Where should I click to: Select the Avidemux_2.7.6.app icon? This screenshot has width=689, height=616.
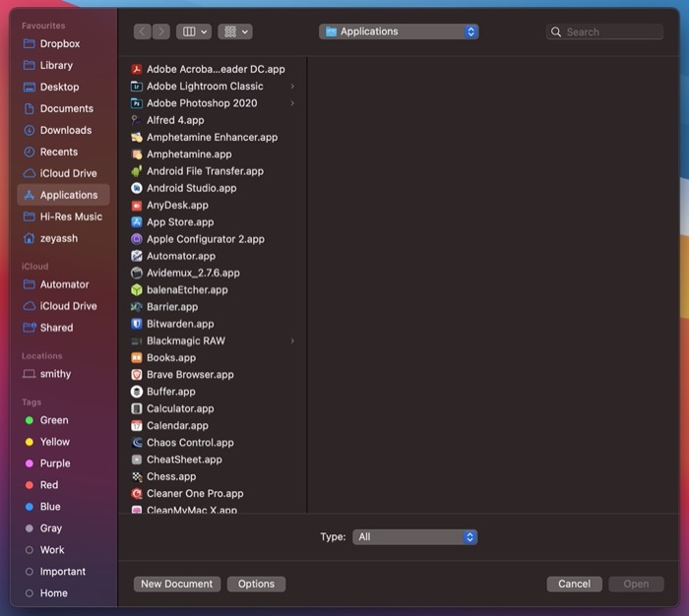(137, 273)
